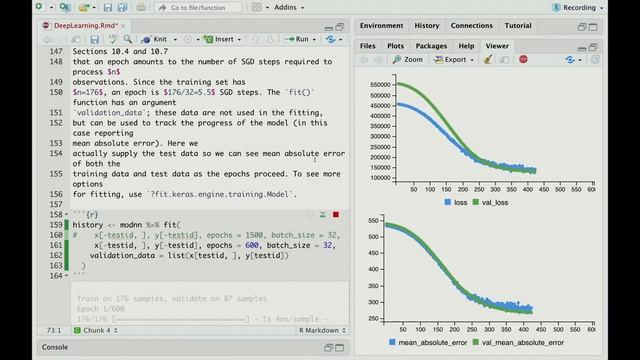Click the Knit button

point(154,39)
